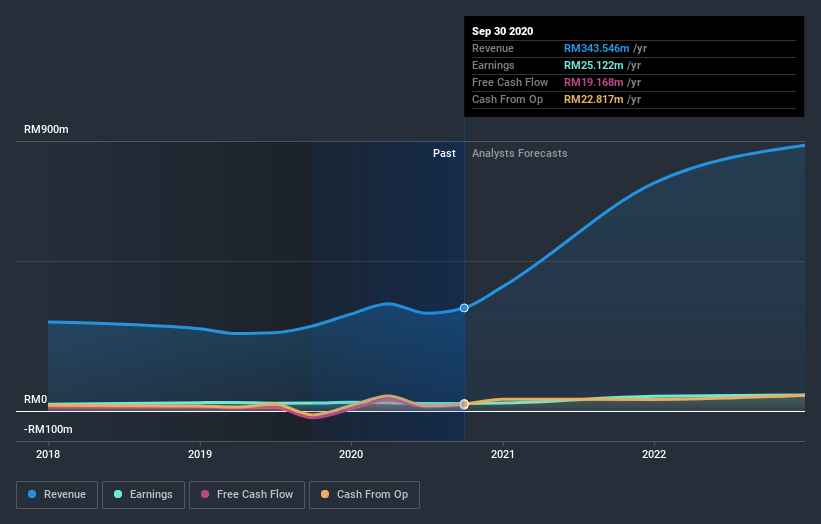Toggle the Free Cash Flow legend button
Image resolution: width=821 pixels, height=524 pixels.
tap(247, 495)
